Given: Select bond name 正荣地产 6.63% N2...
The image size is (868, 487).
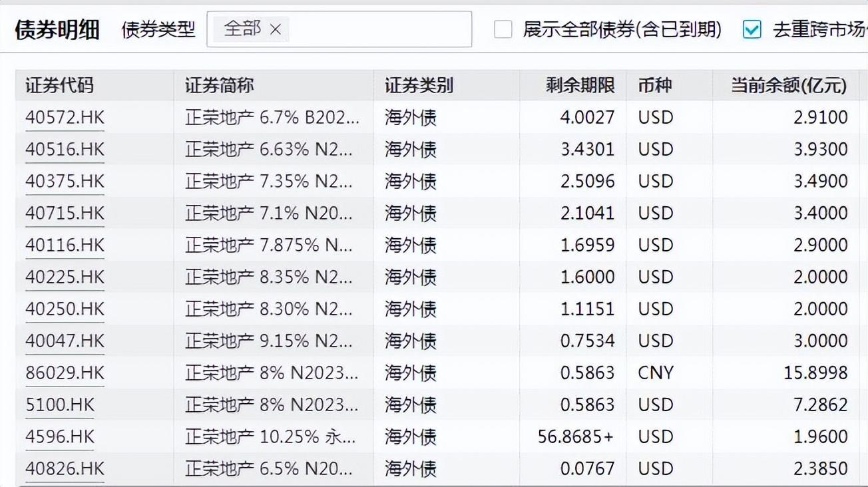Looking at the screenshot, I should pyautogui.click(x=269, y=150).
